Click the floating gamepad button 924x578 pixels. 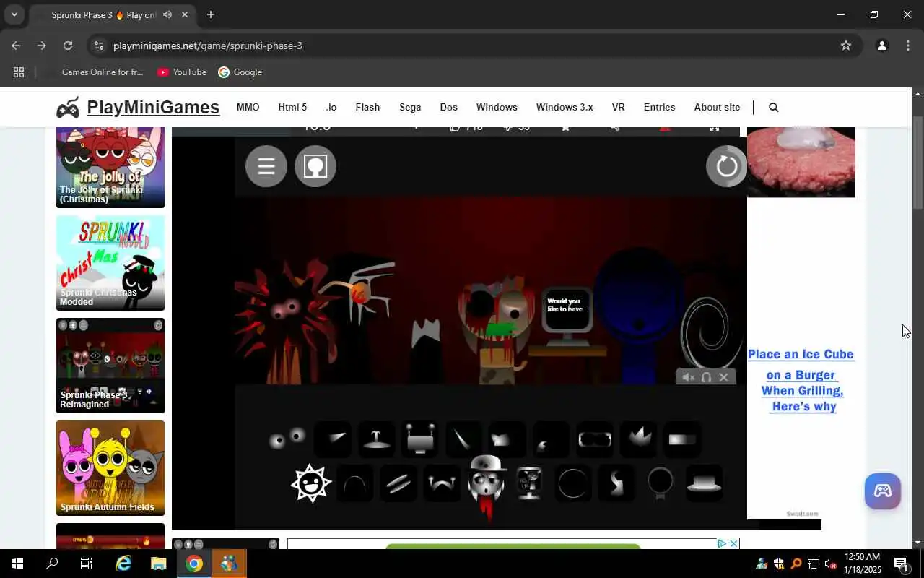point(883,491)
